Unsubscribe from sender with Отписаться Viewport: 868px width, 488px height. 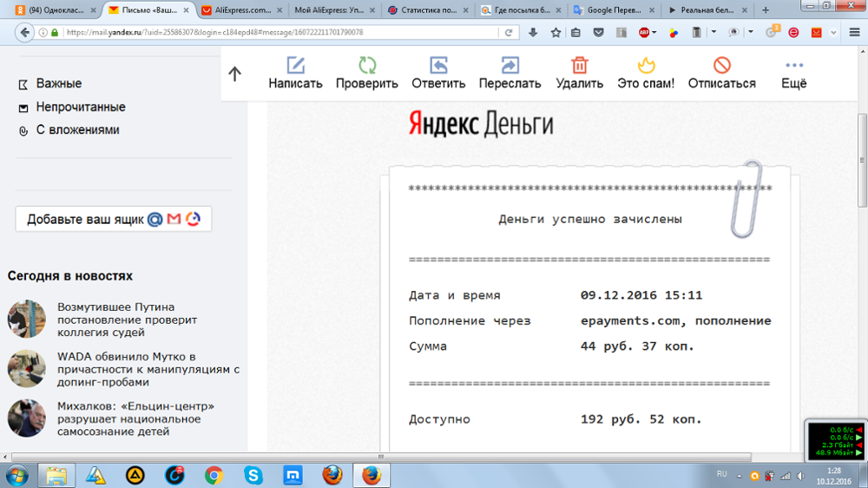(x=722, y=73)
